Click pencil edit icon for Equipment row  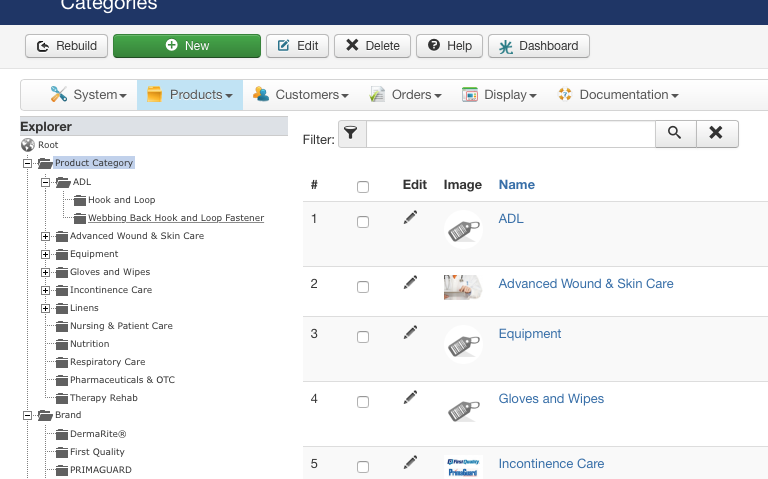[x=410, y=333]
